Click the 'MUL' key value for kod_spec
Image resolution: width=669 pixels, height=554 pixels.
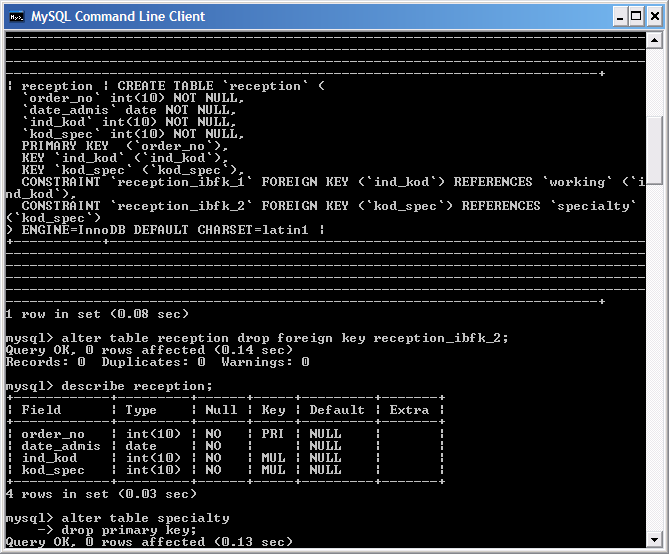[x=273, y=470]
